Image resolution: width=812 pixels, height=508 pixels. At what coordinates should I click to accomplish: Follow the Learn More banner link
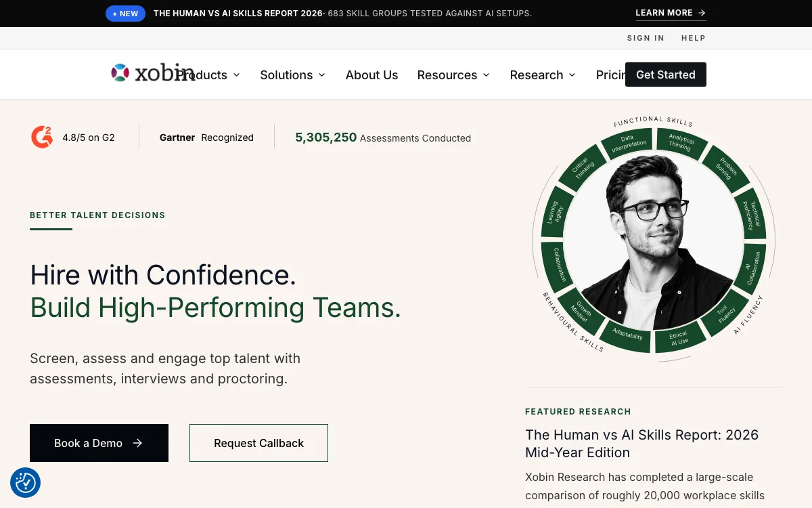pos(671,13)
